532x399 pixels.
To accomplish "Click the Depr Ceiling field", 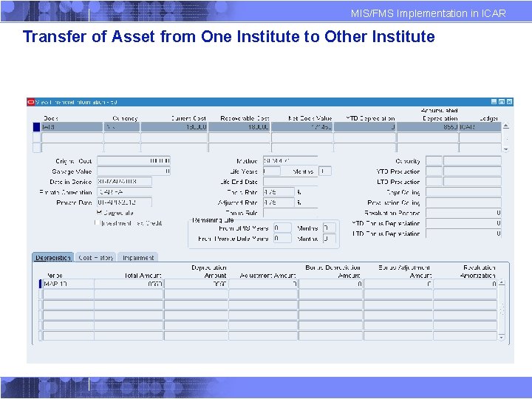I will tap(463, 192).
